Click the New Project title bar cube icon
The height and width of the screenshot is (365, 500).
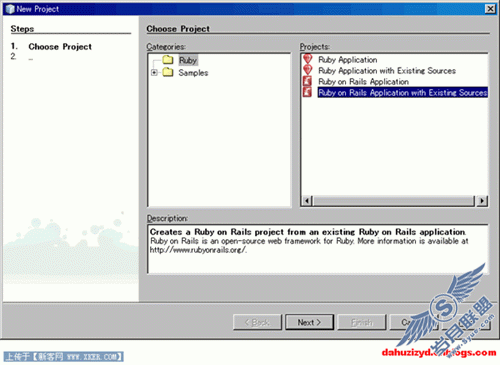[x=10, y=9]
